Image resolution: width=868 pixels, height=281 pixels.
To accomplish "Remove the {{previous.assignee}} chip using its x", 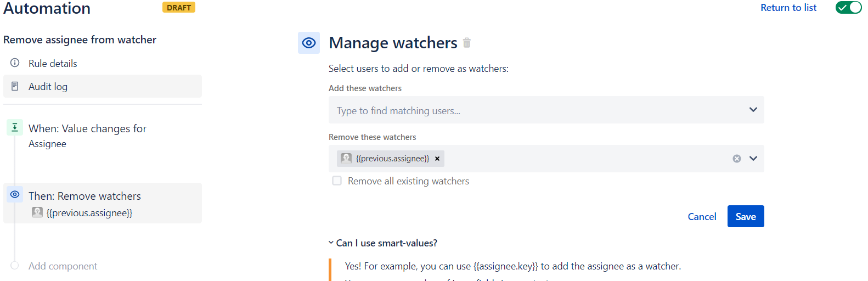I will pyautogui.click(x=437, y=159).
